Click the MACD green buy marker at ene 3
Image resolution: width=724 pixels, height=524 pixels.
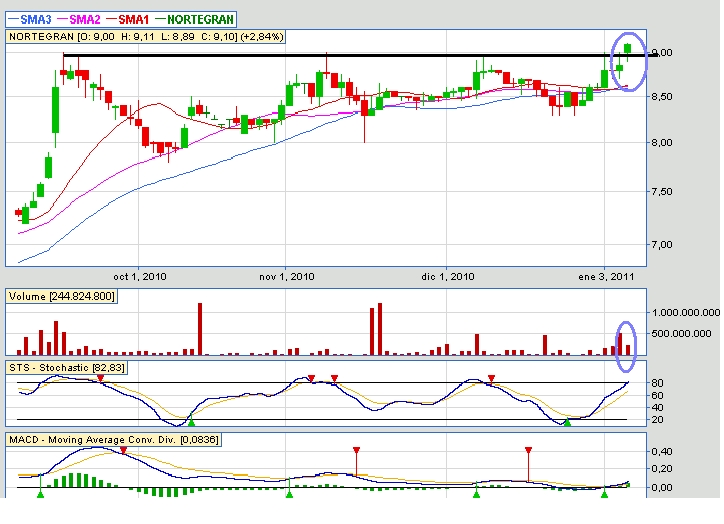pyautogui.click(x=604, y=494)
